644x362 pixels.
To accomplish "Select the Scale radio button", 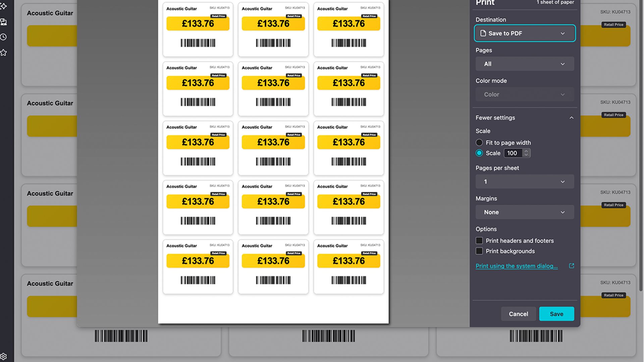I will coord(479,153).
